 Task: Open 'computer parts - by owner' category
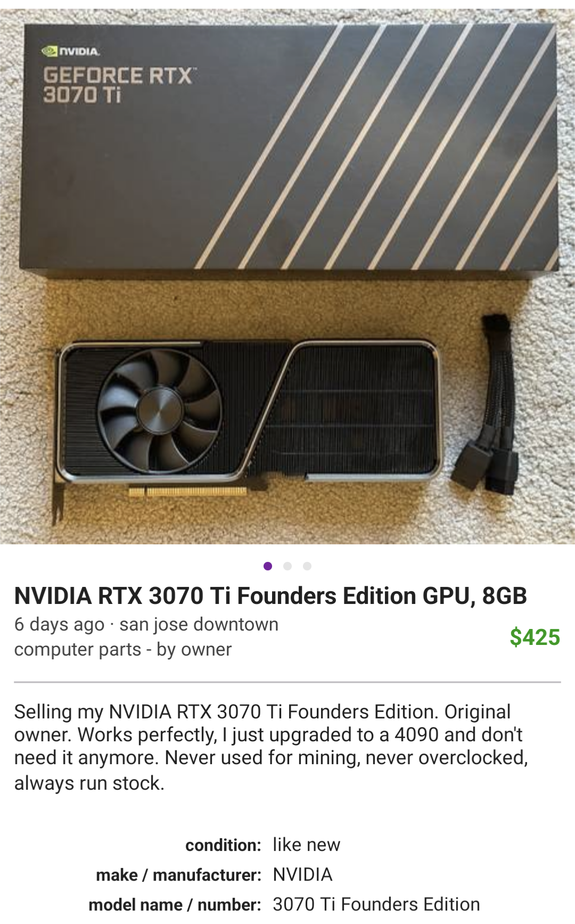point(123,650)
